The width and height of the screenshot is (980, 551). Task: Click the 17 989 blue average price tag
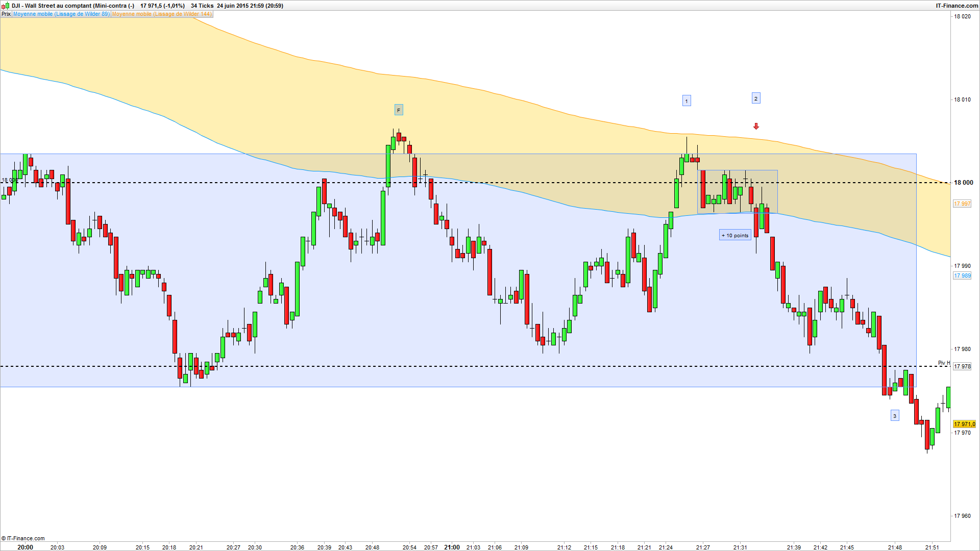tap(962, 275)
